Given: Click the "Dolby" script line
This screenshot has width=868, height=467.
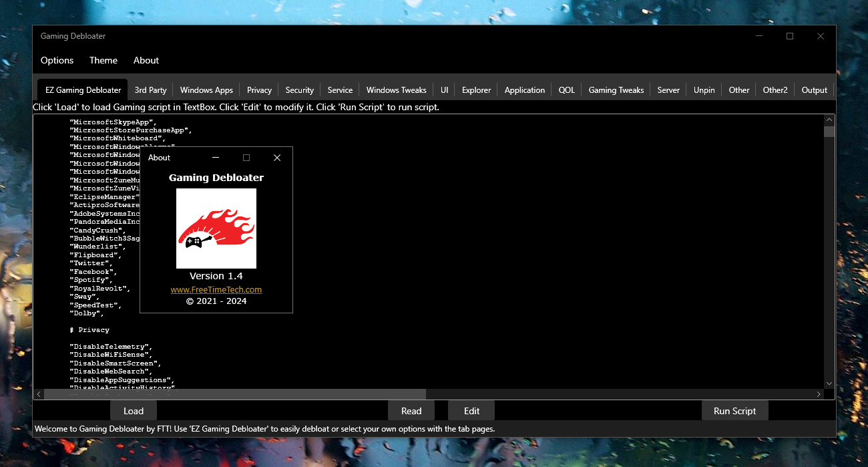Looking at the screenshot, I should tap(87, 313).
